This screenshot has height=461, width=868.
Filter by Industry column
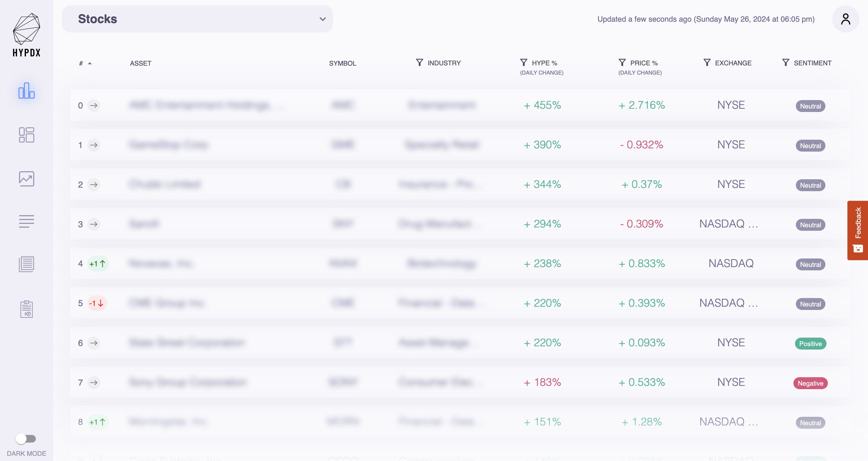tap(419, 62)
